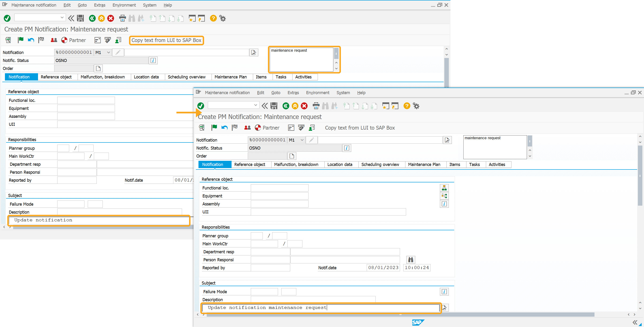Click green flag icon in front window
The width and height of the screenshot is (644, 327).
(x=214, y=128)
